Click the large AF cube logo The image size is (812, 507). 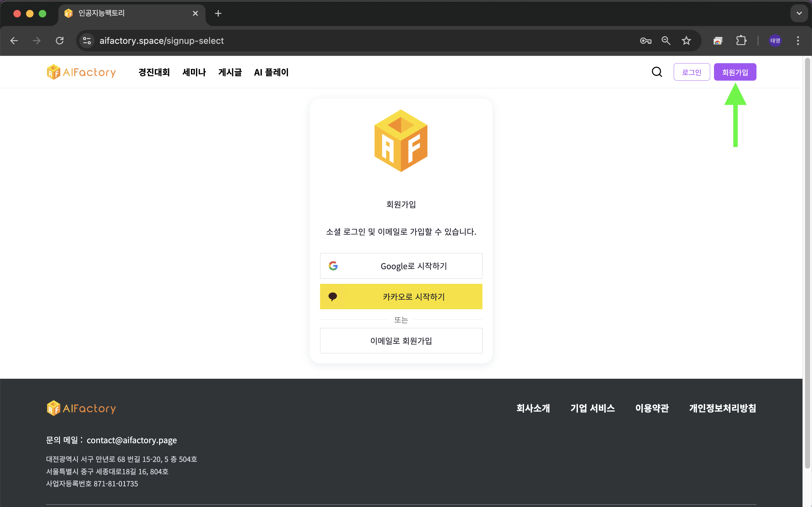[x=401, y=141]
